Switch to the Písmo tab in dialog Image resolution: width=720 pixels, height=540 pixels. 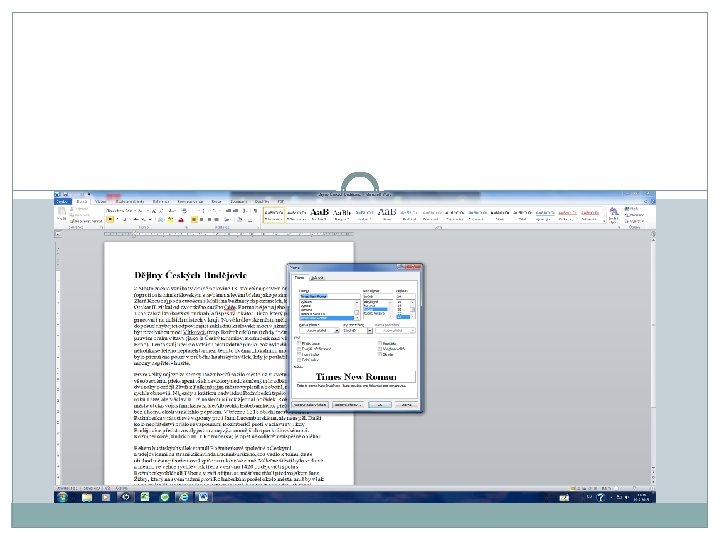point(299,278)
